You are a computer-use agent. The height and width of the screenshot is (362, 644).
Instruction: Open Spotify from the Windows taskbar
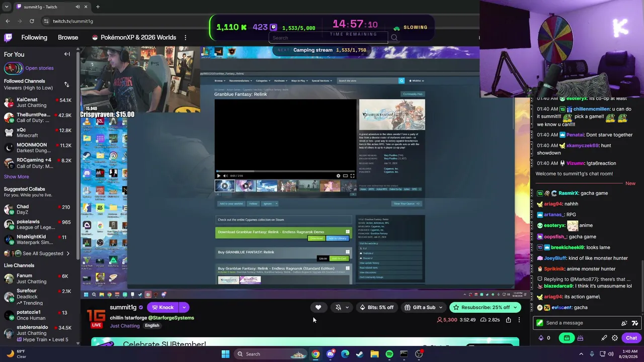pyautogui.click(x=389, y=354)
